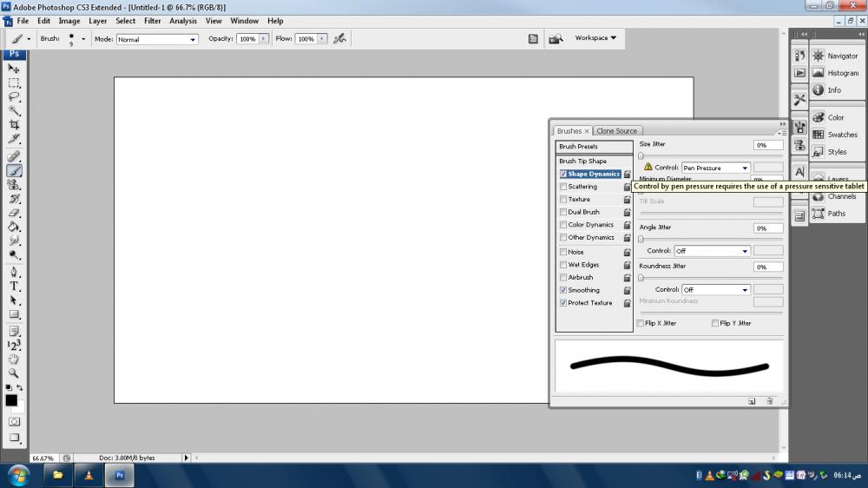
Task: Open the Analysis menu
Action: tap(182, 21)
